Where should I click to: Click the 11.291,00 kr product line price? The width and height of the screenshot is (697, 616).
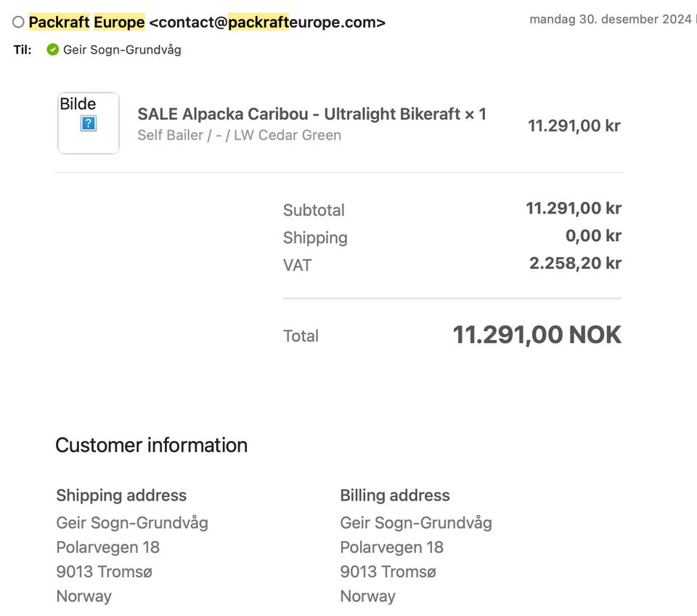574,126
